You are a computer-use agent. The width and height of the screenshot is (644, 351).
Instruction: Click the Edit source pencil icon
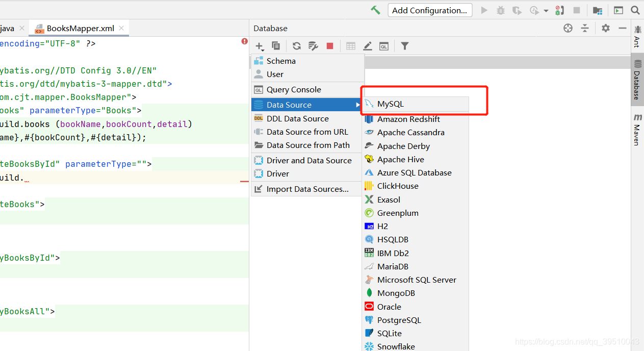pyautogui.click(x=368, y=46)
